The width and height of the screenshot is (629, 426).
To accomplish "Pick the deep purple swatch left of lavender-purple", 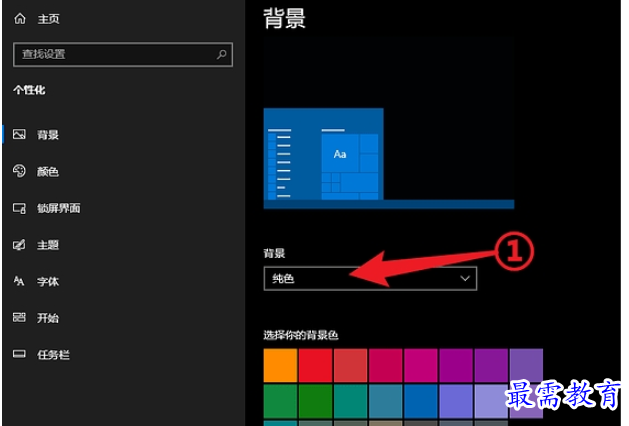I will (491, 365).
